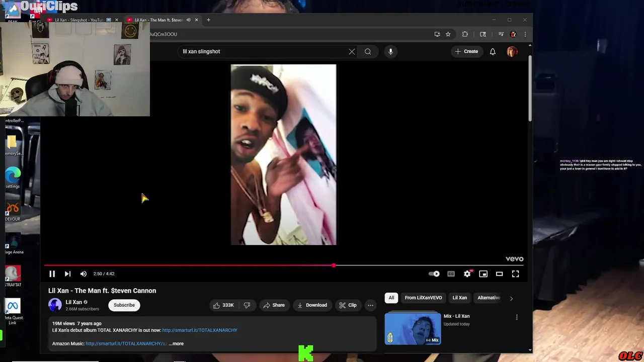Image resolution: width=644 pixels, height=362 pixels.
Task: Open the Mix - Lil Xan title
Action: tap(456, 316)
